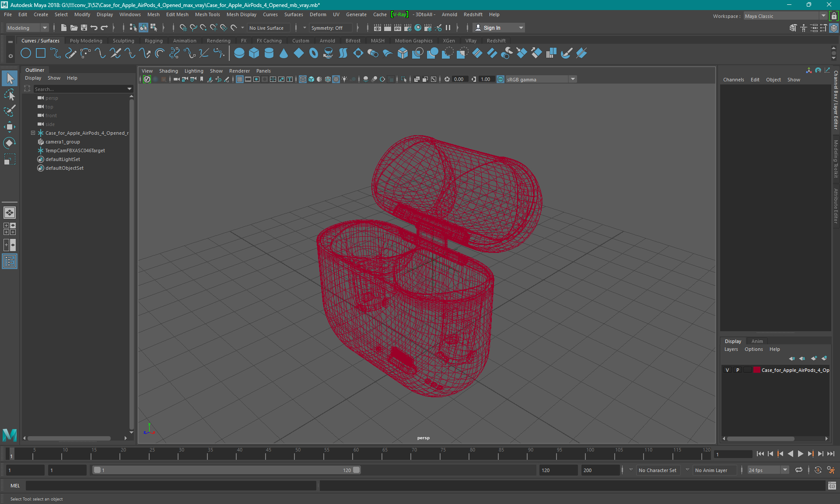This screenshot has height=504, width=840.
Task: Toggle layer playback P box
Action: tap(738, 370)
